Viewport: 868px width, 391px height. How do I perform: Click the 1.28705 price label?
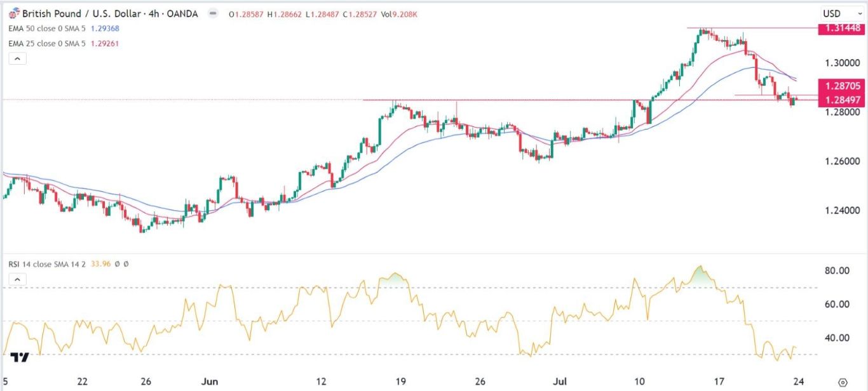pos(843,85)
